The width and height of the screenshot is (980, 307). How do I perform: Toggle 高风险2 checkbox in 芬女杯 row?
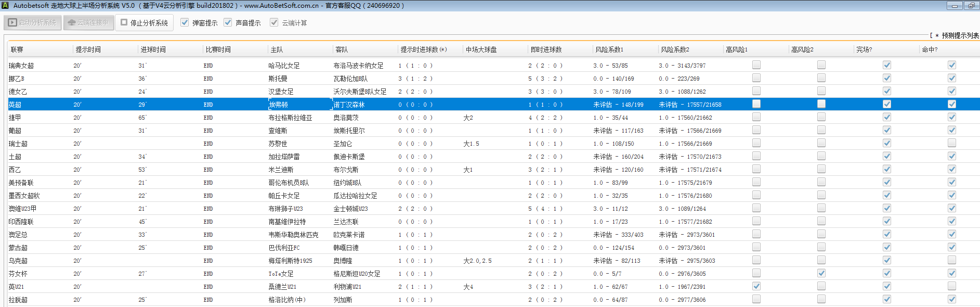pos(821,273)
